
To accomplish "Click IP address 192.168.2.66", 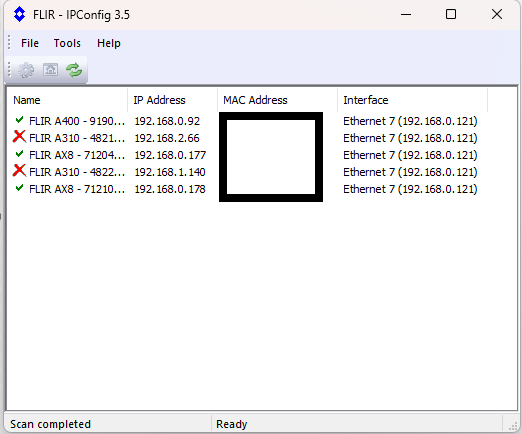I will [x=167, y=138].
